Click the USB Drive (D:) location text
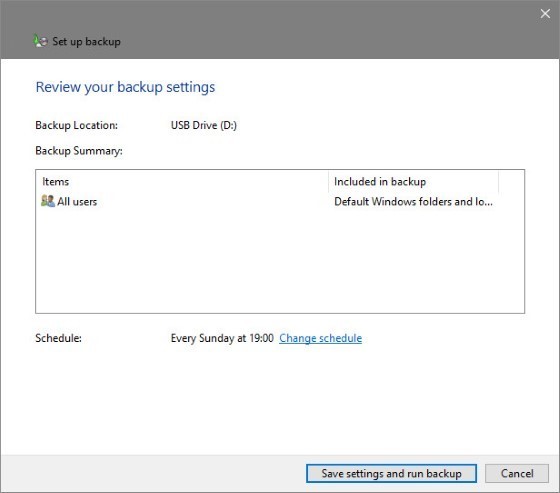The height and width of the screenshot is (493, 560). pyautogui.click(x=204, y=125)
